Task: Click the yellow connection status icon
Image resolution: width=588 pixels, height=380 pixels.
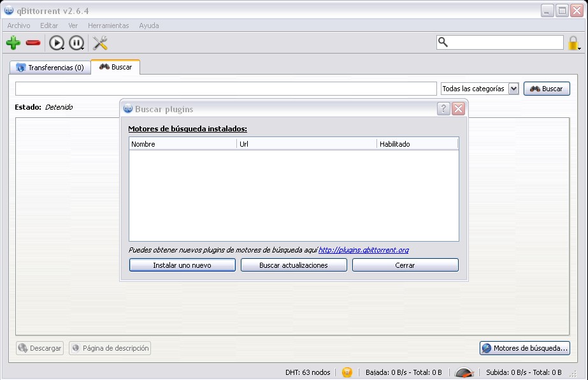Action: pos(347,372)
